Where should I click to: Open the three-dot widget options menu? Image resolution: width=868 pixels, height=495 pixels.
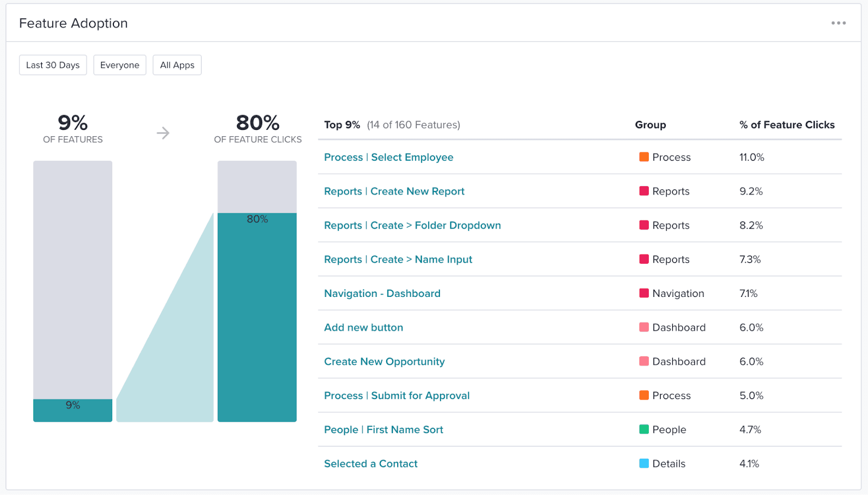coord(838,23)
